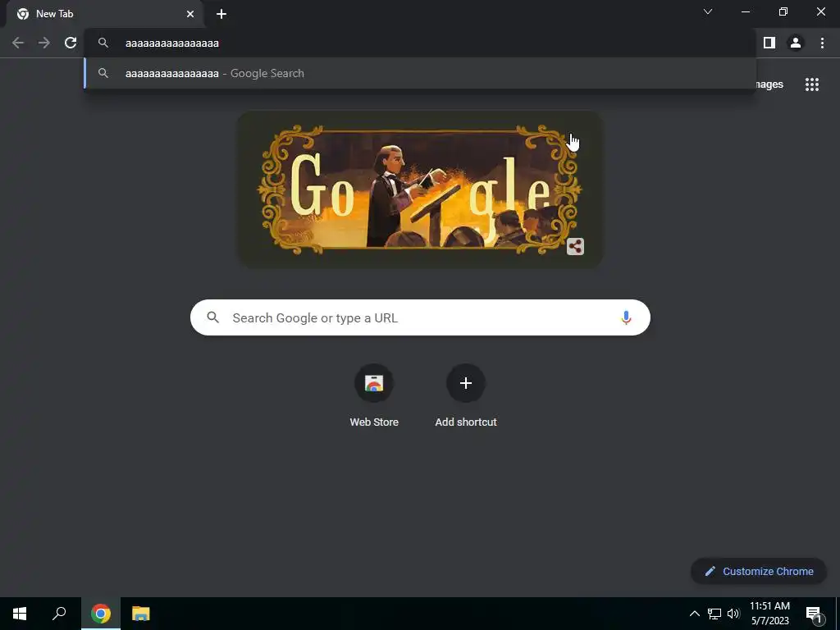Open a new tab with plus button
This screenshot has width=840, height=630.
pyautogui.click(x=221, y=14)
